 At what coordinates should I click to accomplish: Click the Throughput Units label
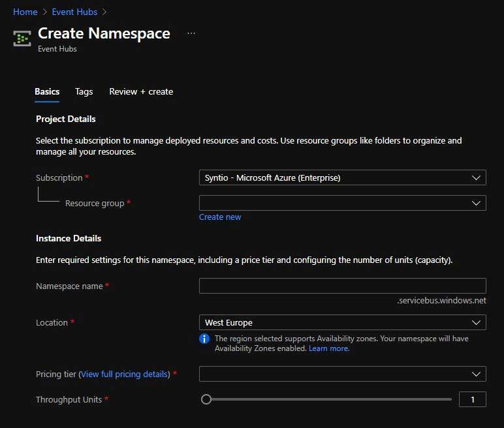69,400
